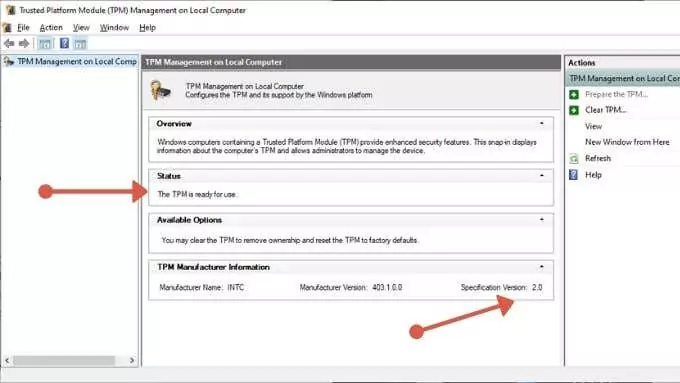Screen dimensions: 680x383
Task: Open the Help menu in menu bar
Action: click(147, 28)
